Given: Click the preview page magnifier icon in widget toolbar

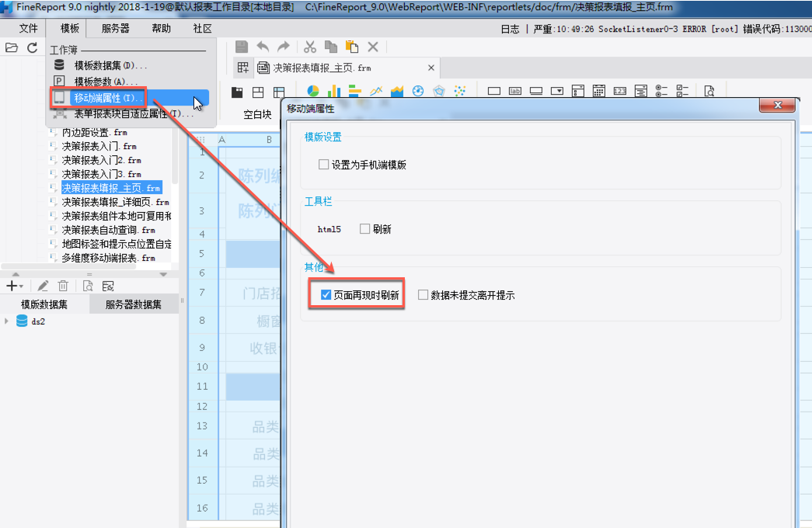Looking at the screenshot, I should (x=709, y=91).
